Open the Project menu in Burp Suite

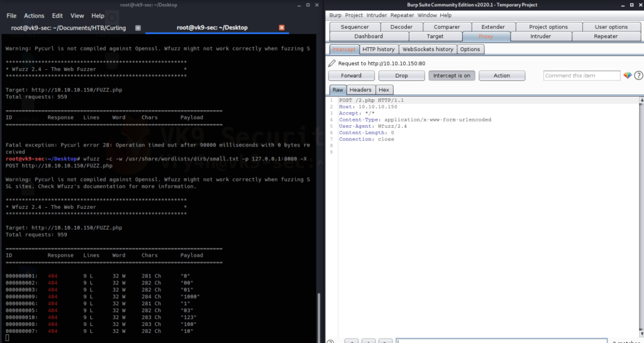(353, 15)
